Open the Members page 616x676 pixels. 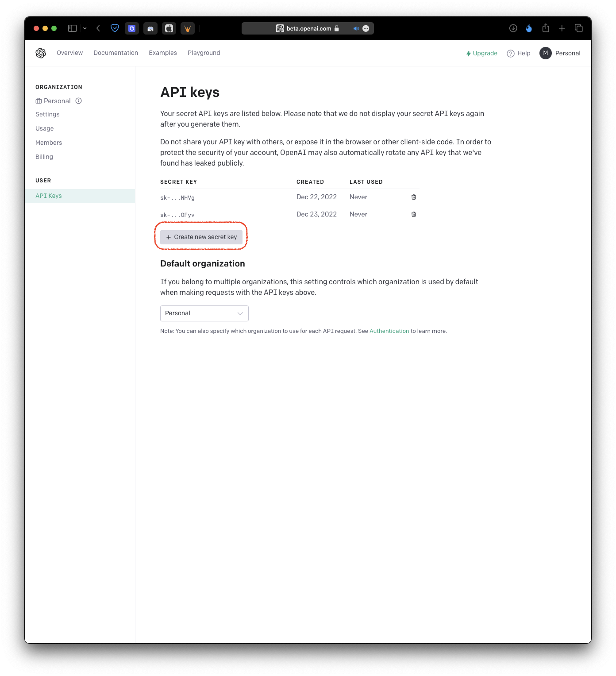pos(49,143)
